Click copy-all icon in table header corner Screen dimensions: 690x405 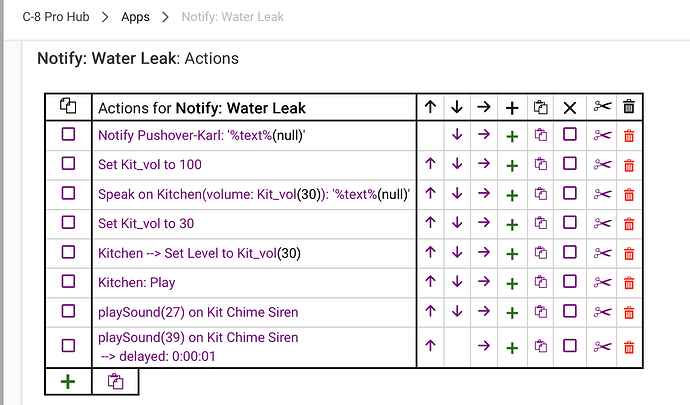pyautogui.click(x=68, y=106)
